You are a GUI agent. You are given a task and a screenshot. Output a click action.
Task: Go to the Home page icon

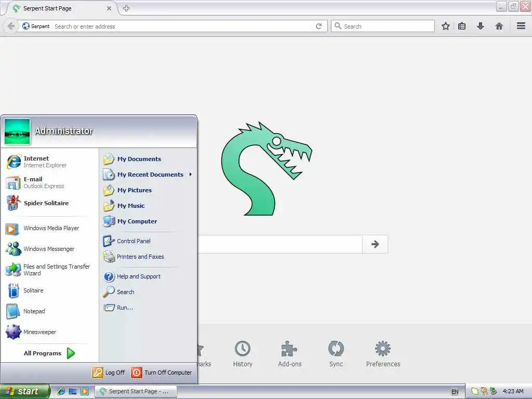(x=499, y=26)
